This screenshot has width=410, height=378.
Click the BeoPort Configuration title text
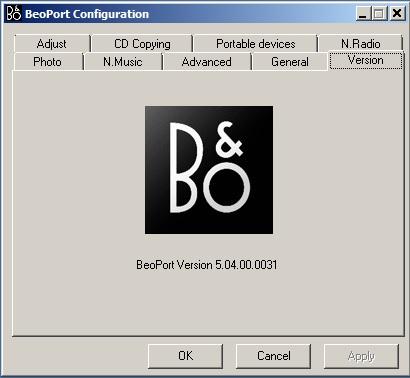point(87,14)
